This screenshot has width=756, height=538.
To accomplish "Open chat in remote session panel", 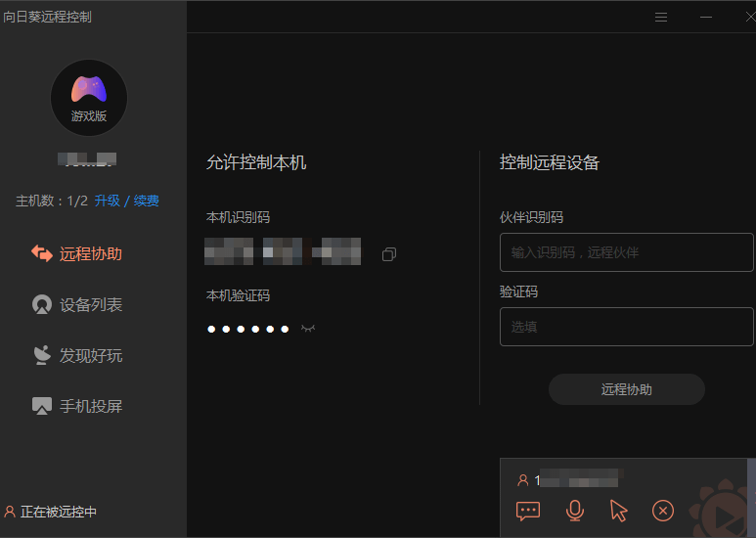I will [528, 511].
